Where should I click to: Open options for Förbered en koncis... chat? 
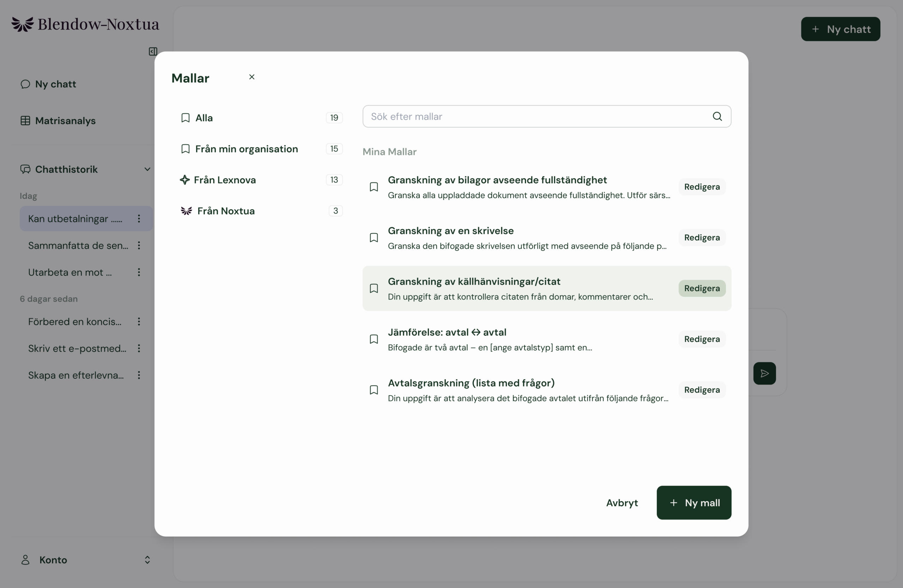click(139, 322)
